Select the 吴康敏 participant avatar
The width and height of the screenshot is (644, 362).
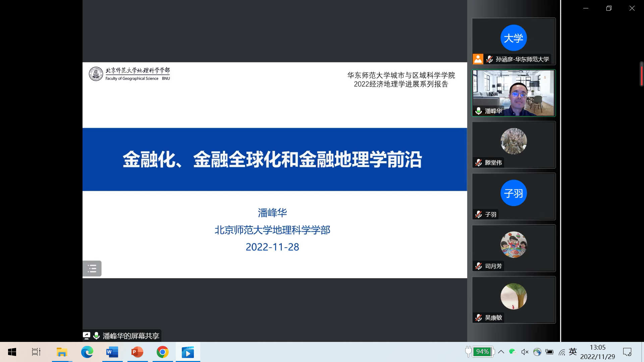point(514,296)
